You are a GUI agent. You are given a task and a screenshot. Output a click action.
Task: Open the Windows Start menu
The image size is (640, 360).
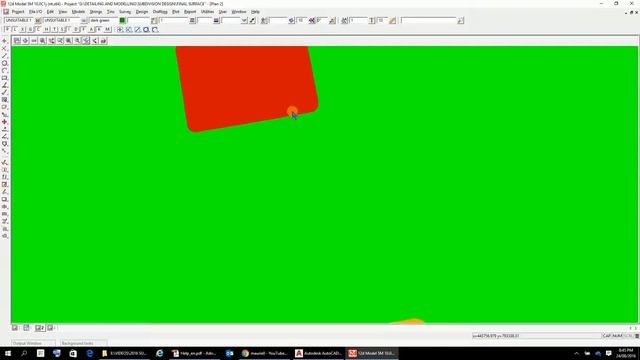click(x=8, y=353)
